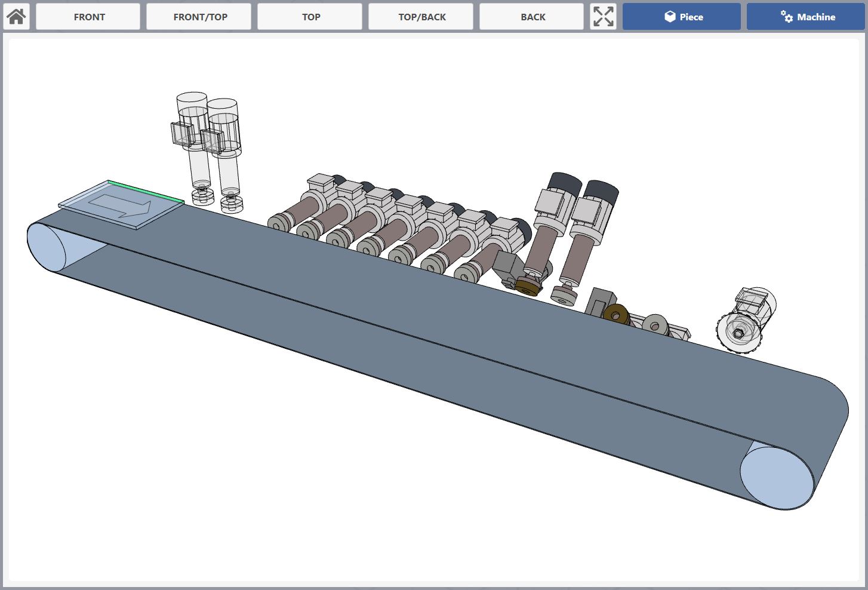Select the leftmost transparent vertical spindle unit

pos(193,149)
